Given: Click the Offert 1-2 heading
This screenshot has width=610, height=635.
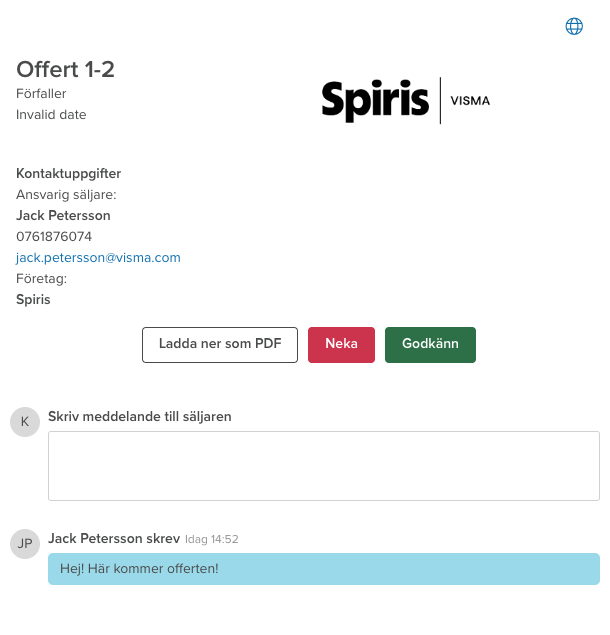Looking at the screenshot, I should [x=65, y=69].
